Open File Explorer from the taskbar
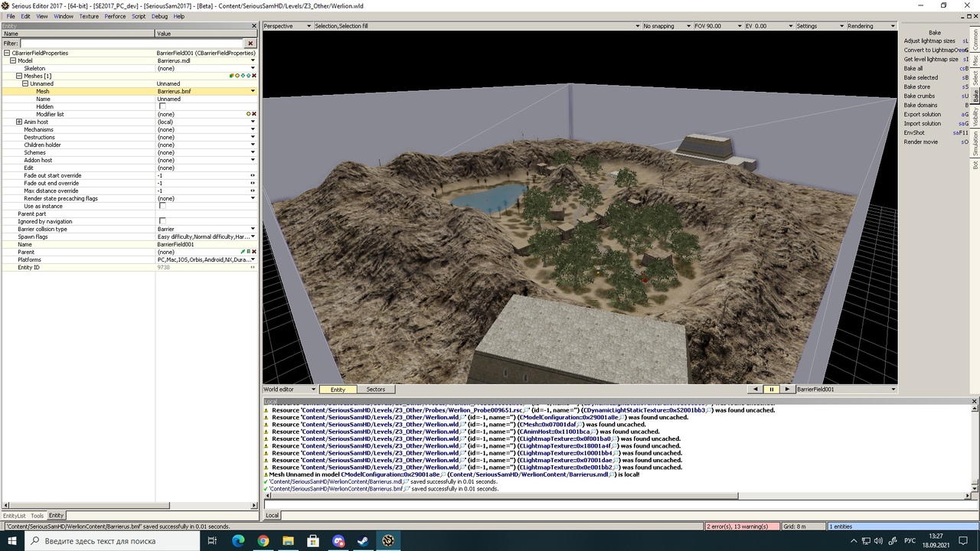 pyautogui.click(x=289, y=541)
